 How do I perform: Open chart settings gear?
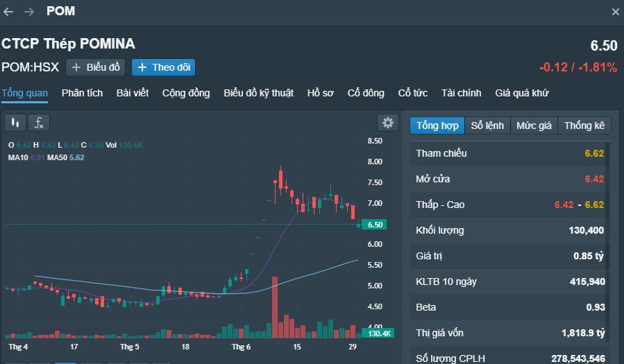(x=387, y=123)
